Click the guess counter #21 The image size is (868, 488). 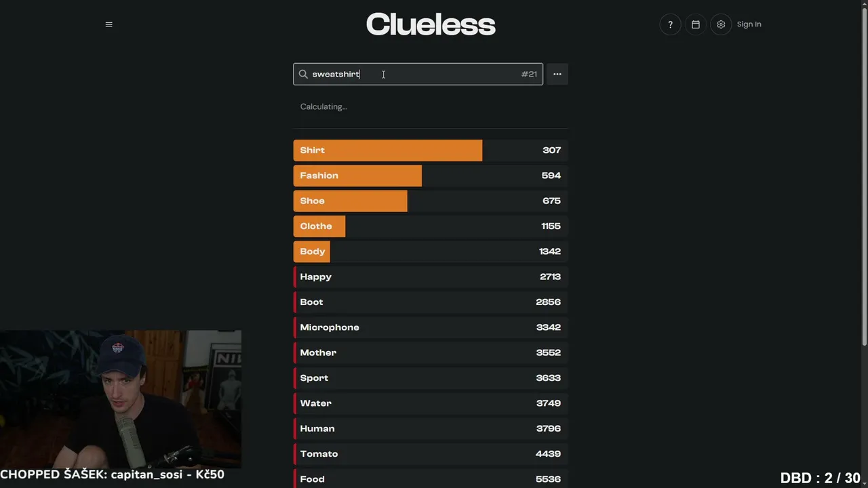click(x=529, y=74)
